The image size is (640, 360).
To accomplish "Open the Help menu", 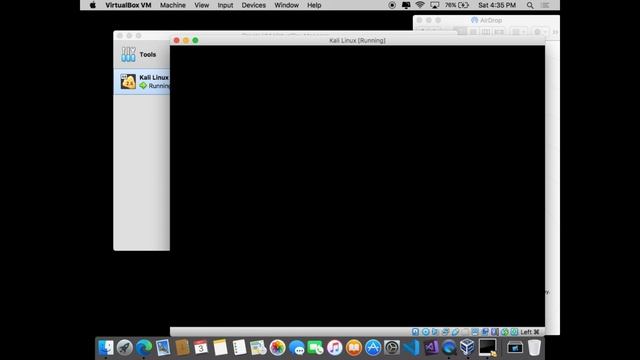I will 314,5.
